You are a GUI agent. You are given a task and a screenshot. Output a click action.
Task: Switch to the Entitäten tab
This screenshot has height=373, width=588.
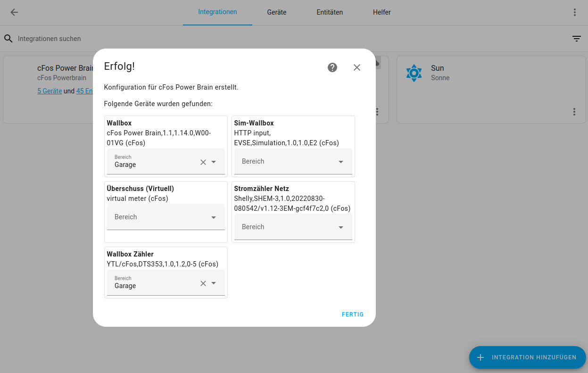point(330,12)
